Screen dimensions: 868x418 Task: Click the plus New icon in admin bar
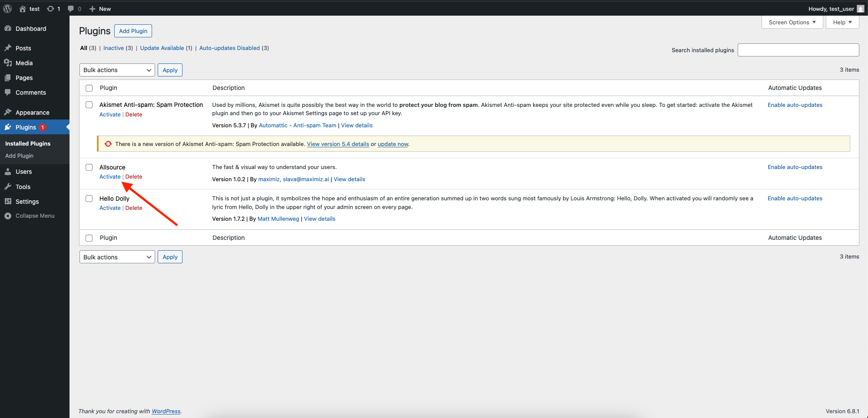pos(92,9)
